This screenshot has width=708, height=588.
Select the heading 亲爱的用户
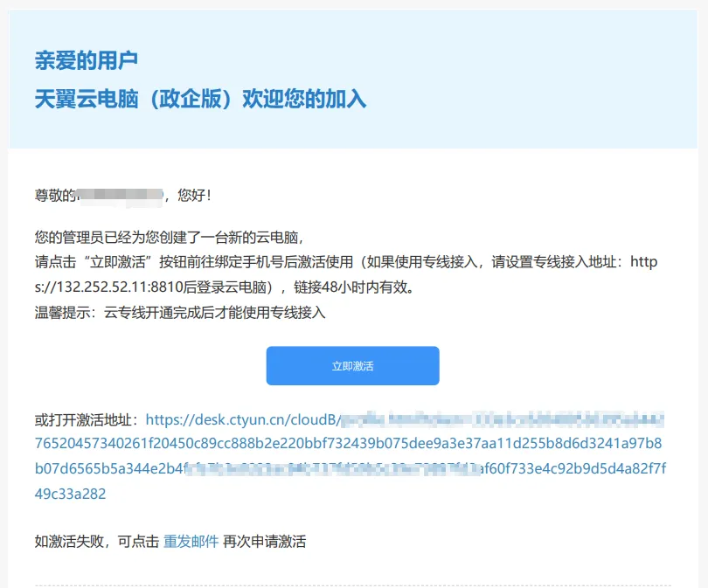pos(87,60)
